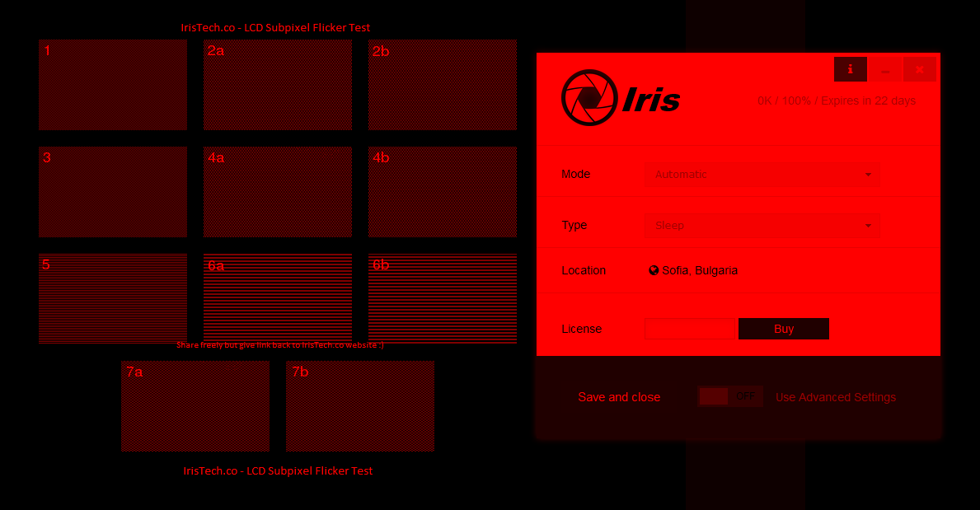Click the Iris wordmark text
980x510 pixels.
(x=651, y=100)
